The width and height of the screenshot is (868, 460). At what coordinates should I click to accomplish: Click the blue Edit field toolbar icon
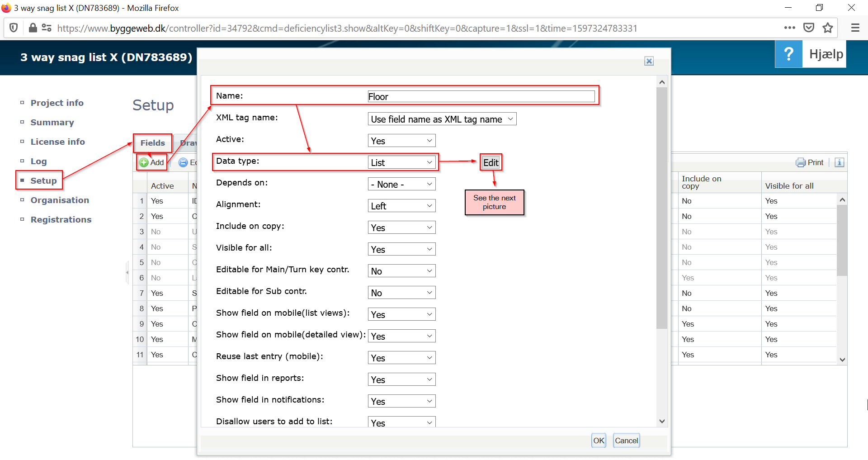click(183, 162)
